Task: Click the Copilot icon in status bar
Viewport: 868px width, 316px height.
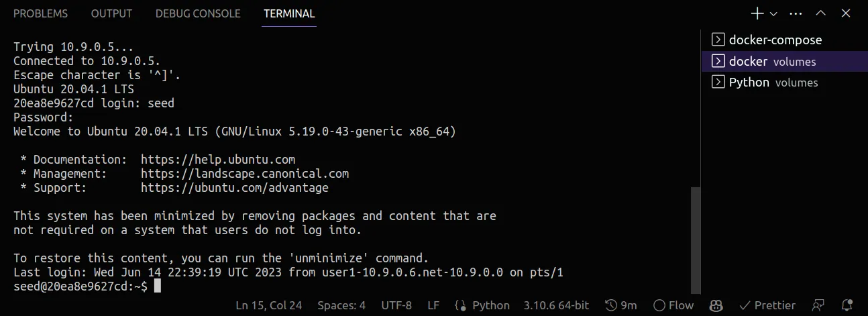Action: [716, 306]
